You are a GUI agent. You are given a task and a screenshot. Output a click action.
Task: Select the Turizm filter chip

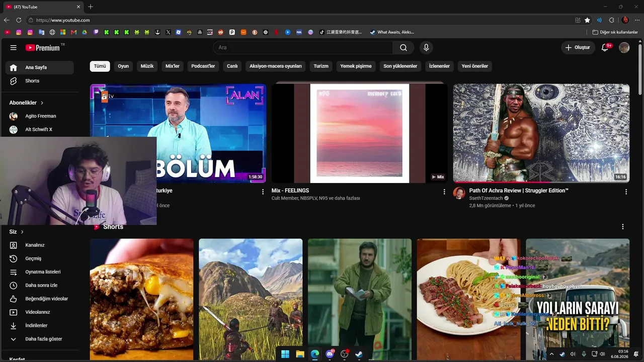321,66
